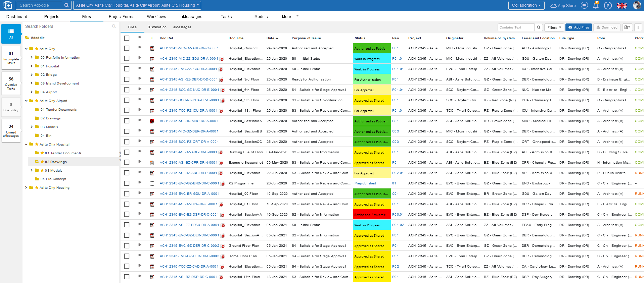This screenshot has height=283, width=644.
Task: Switch to the aMessages sub-tab
Action: pos(182,27)
